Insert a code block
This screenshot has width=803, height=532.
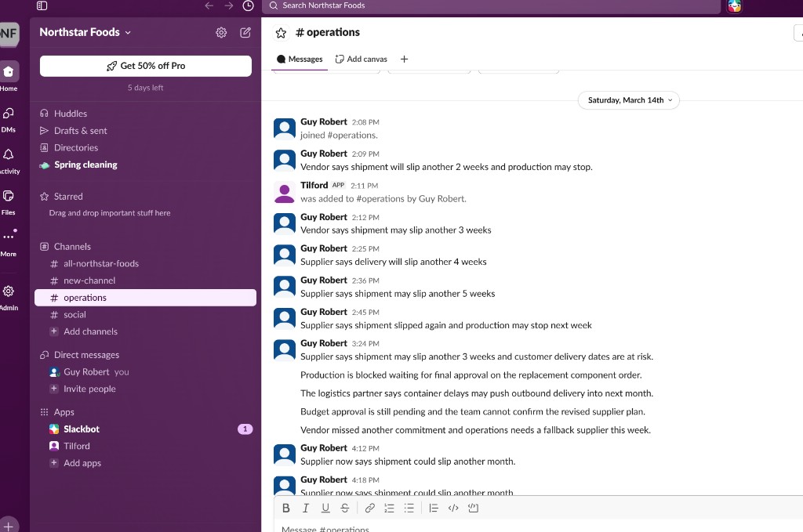(x=473, y=508)
